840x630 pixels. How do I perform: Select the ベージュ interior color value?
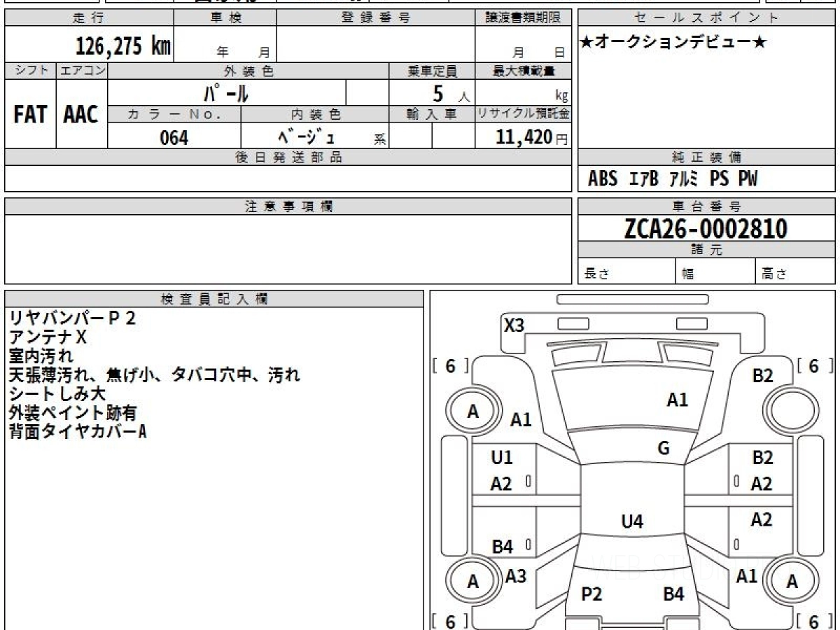(x=306, y=136)
